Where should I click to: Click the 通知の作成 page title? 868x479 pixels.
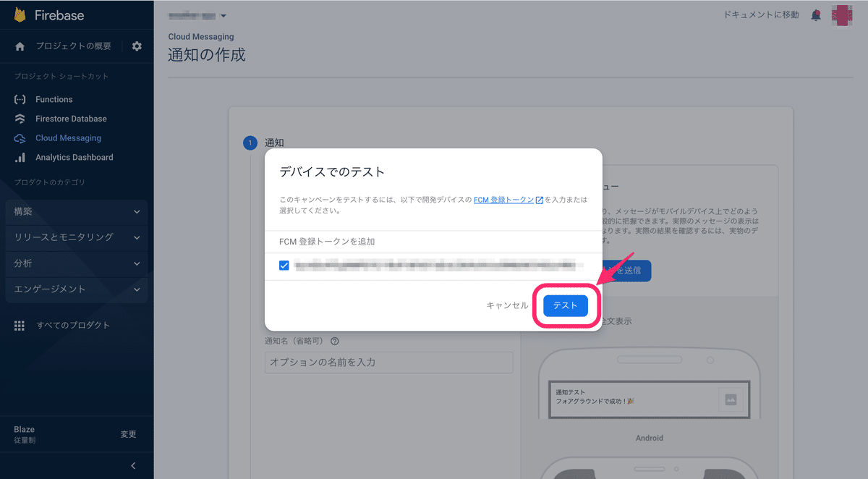pyautogui.click(x=207, y=54)
